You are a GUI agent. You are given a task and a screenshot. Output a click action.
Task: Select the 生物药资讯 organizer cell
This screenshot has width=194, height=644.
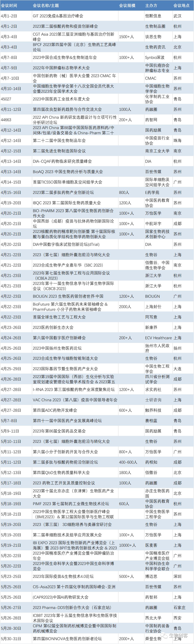(155, 47)
